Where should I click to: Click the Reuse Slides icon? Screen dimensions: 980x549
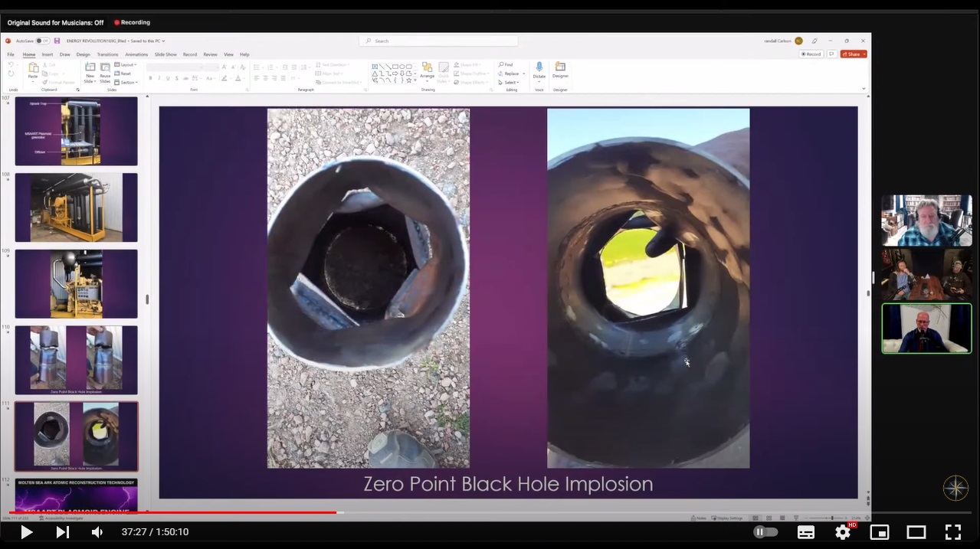pos(105,70)
